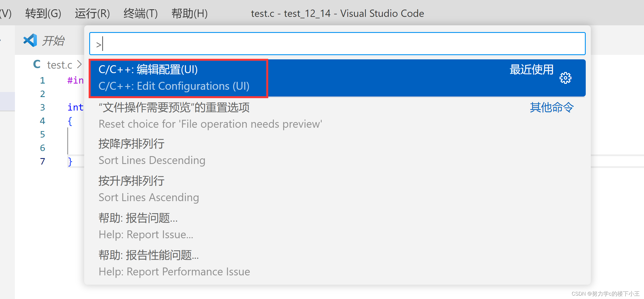Viewport: 644px width, 299px height.
Task: Open the 帮助(H) Help menu
Action: coord(190,13)
